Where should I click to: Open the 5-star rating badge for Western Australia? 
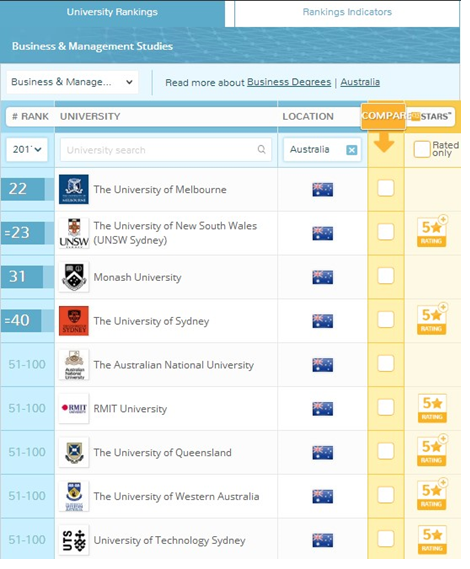(432, 494)
